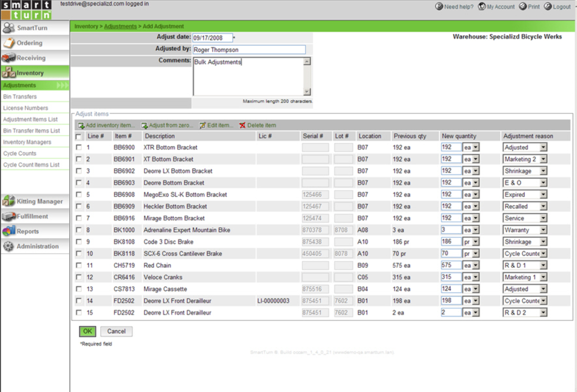
Task: Click the Delete item red X icon
Action: tap(242, 125)
